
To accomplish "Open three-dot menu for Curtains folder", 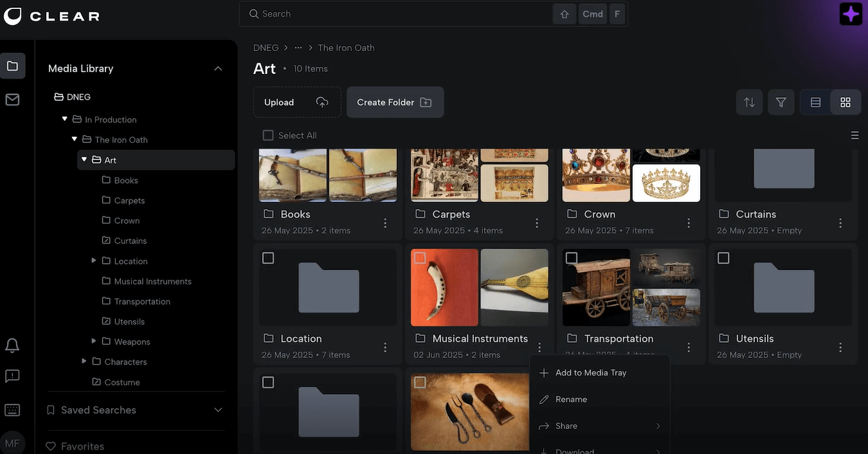I will pos(840,223).
